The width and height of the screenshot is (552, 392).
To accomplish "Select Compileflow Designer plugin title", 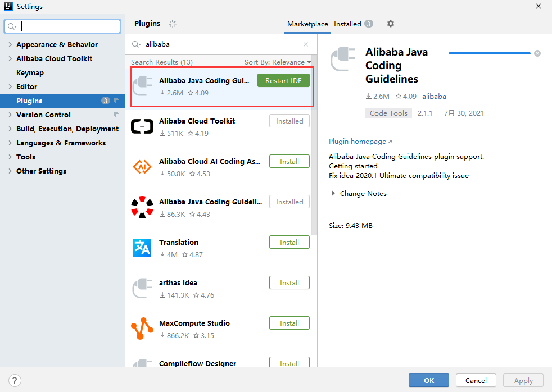I will coord(197,363).
